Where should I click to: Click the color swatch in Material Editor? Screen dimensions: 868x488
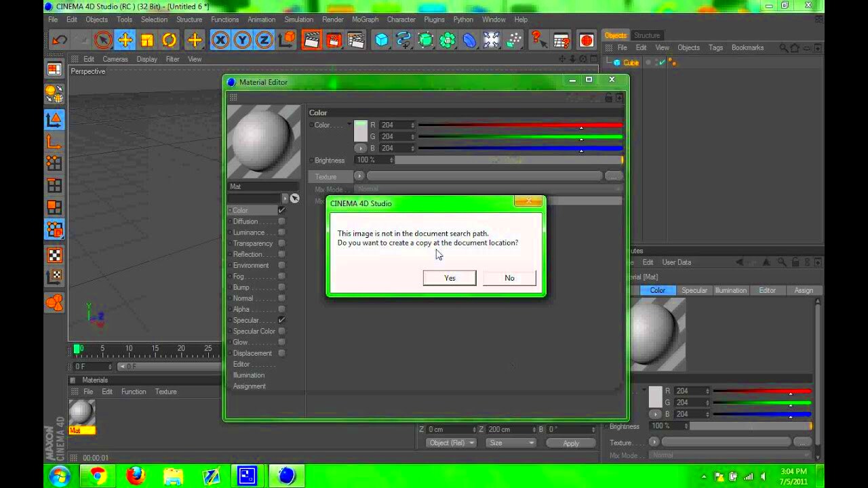[x=360, y=131]
